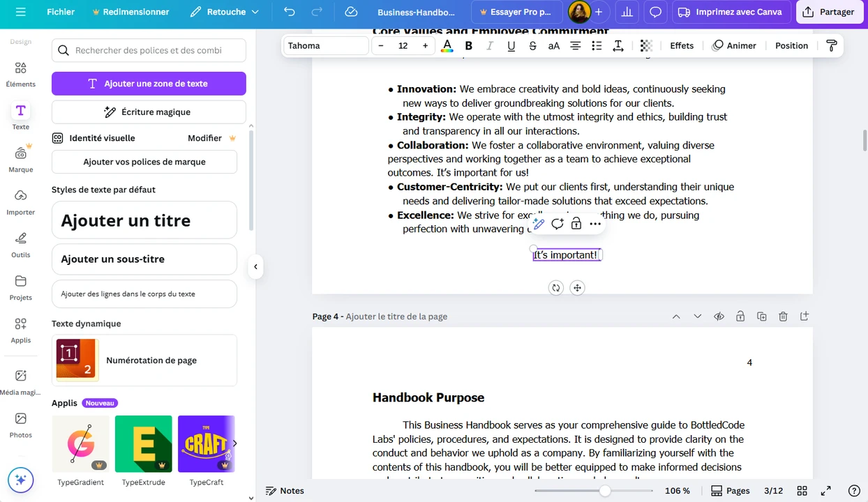The height and width of the screenshot is (502, 868).
Task: Click Imprimez avec Canva
Action: tap(731, 12)
